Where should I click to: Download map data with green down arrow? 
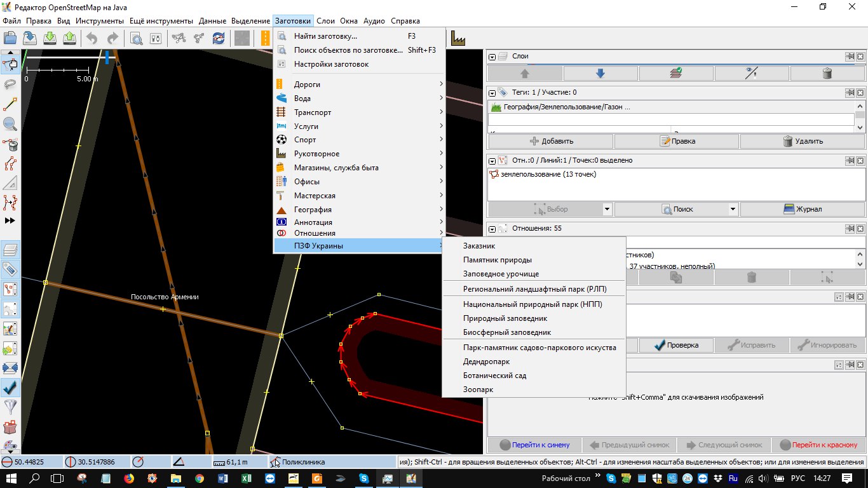pos(50,38)
